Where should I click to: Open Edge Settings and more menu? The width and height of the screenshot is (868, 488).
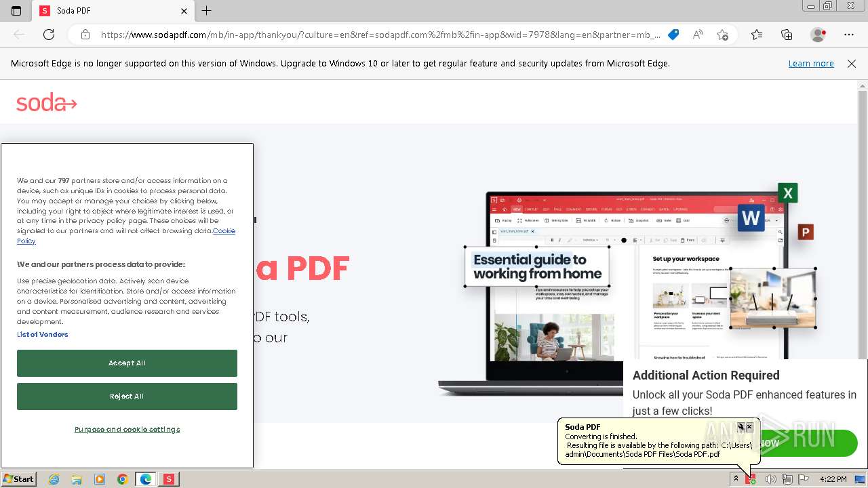[x=849, y=35]
